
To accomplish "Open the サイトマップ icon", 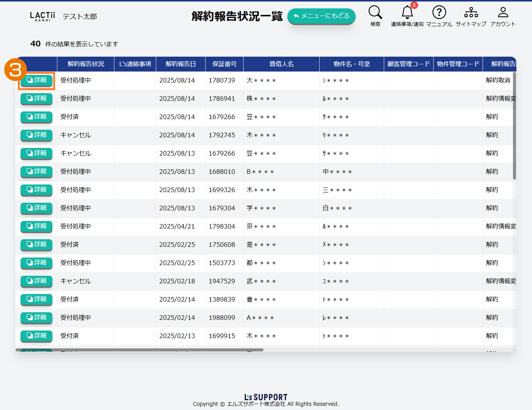I will coord(471,13).
